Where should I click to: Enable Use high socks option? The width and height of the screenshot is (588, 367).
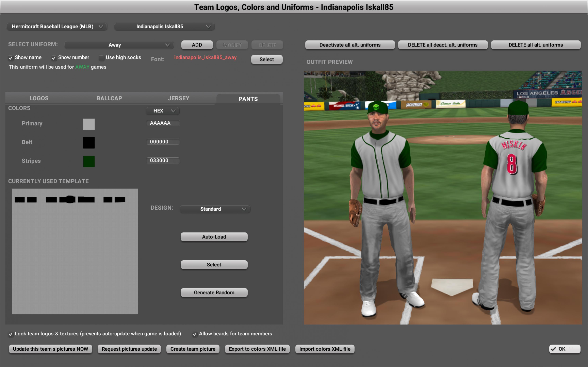pos(102,58)
